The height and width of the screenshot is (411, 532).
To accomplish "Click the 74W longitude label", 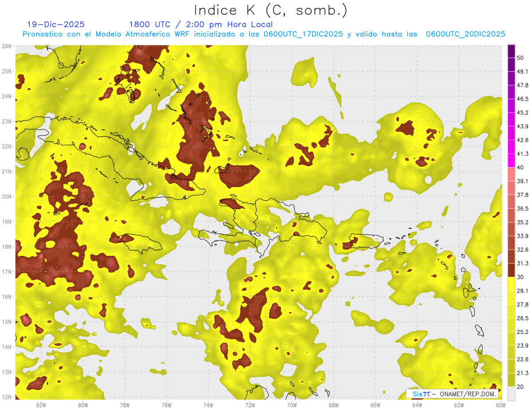I will tap(208, 405).
